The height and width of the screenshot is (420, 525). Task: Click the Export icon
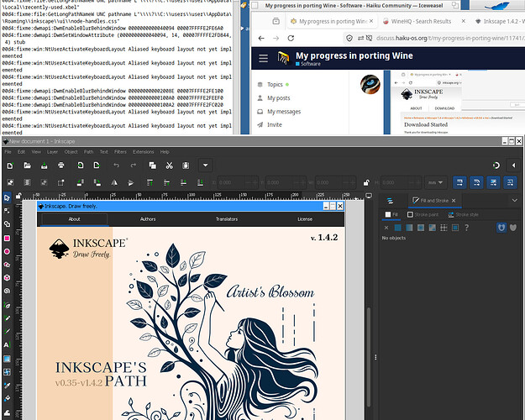[x=97, y=165]
